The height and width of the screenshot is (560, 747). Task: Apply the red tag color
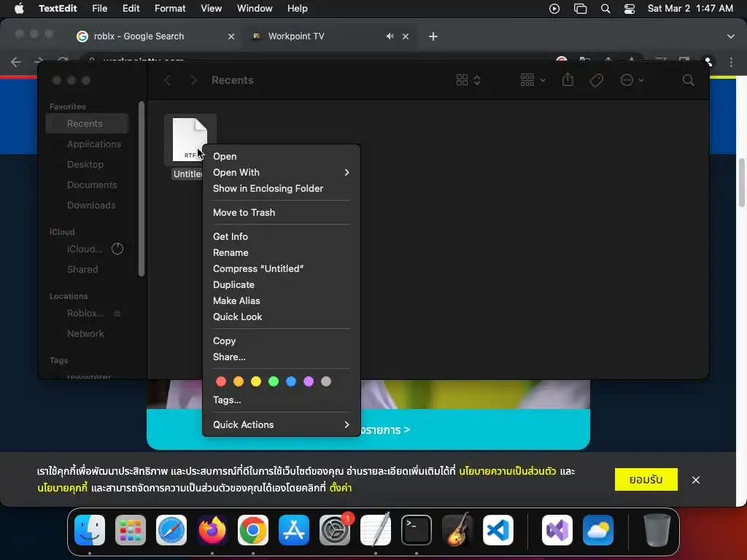[221, 381]
